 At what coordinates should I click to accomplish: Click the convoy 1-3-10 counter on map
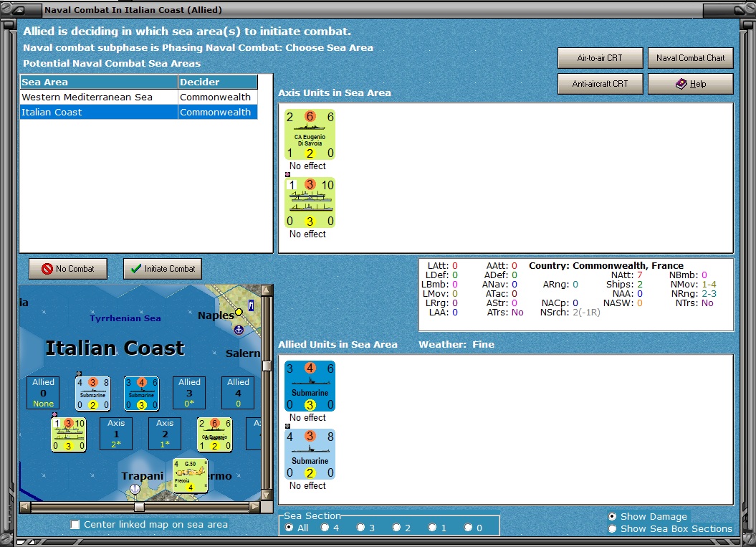click(68, 434)
